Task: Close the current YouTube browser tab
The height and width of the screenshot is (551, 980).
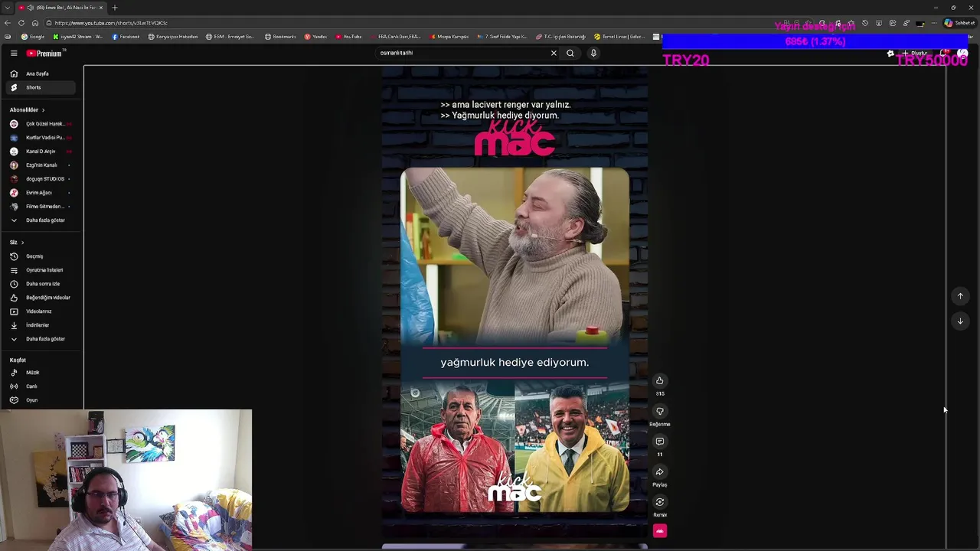Action: click(x=101, y=8)
